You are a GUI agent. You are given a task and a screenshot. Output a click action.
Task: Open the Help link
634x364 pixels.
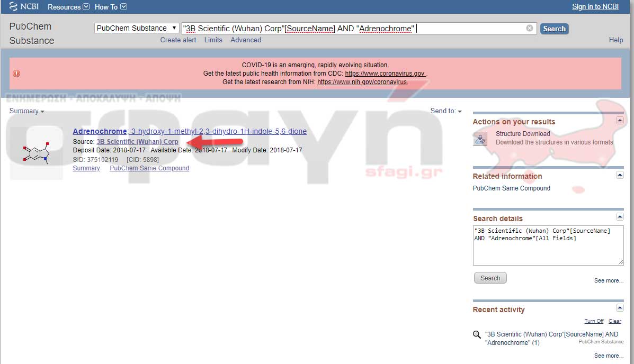click(x=616, y=40)
